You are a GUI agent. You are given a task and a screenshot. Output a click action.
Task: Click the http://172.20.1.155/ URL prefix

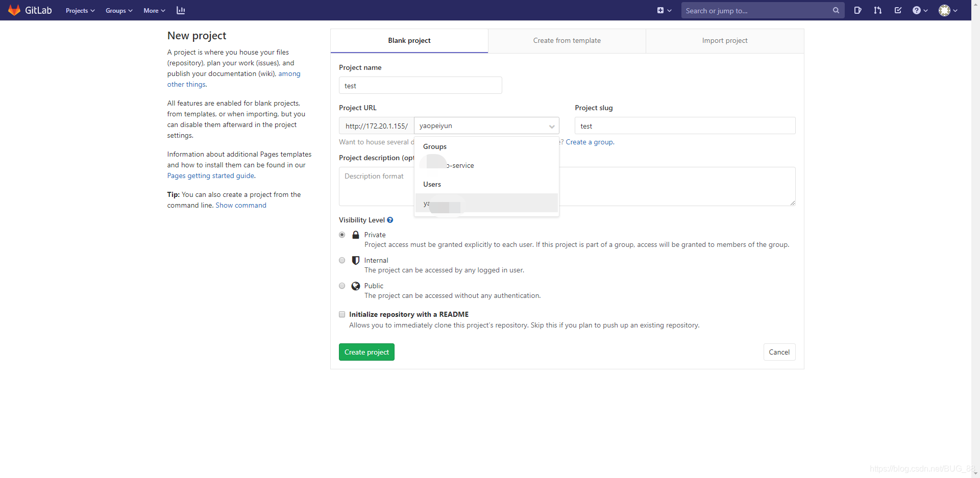[x=377, y=125]
